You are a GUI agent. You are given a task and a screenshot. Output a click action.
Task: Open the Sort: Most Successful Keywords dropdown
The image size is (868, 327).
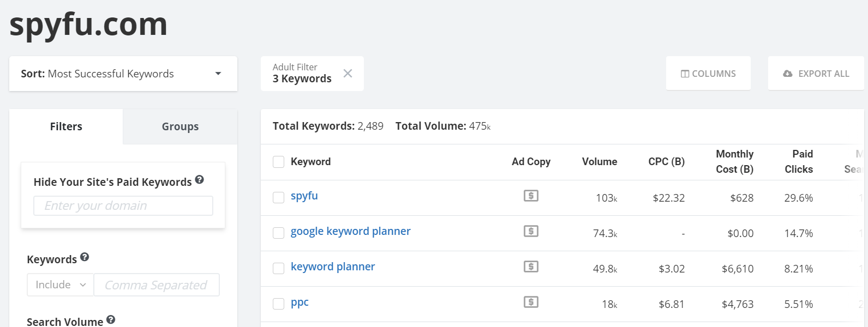(x=123, y=74)
